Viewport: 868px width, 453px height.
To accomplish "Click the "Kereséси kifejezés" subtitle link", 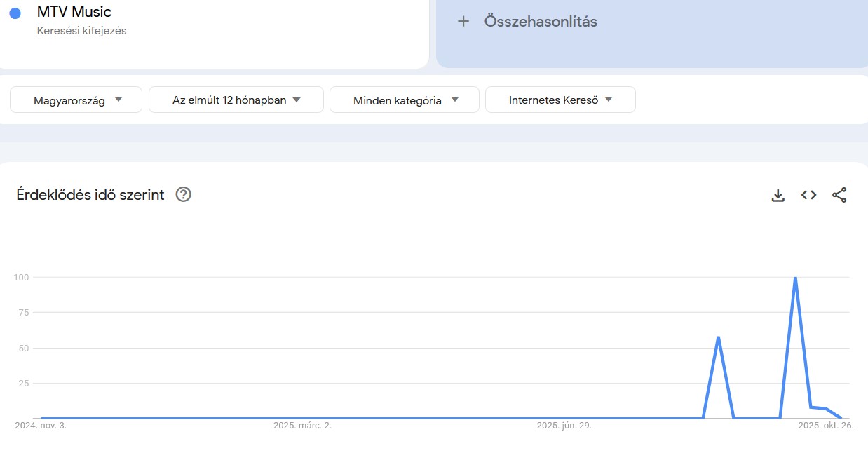I will click(83, 30).
